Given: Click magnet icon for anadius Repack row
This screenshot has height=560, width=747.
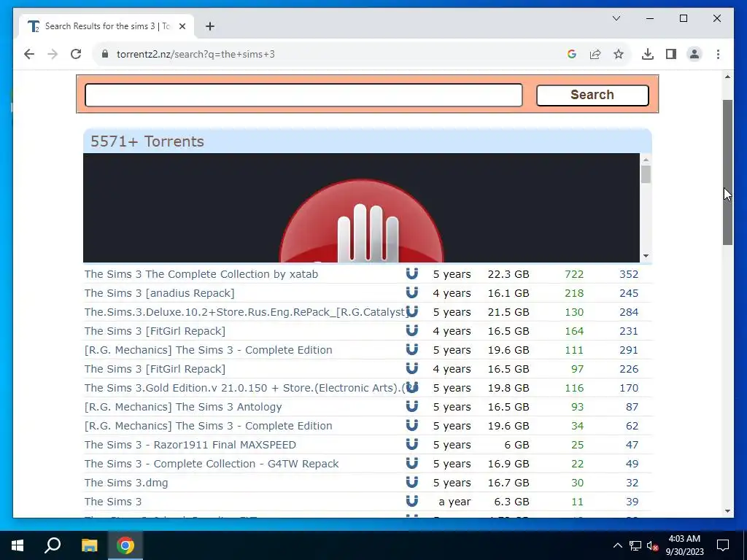Looking at the screenshot, I should (x=412, y=292).
